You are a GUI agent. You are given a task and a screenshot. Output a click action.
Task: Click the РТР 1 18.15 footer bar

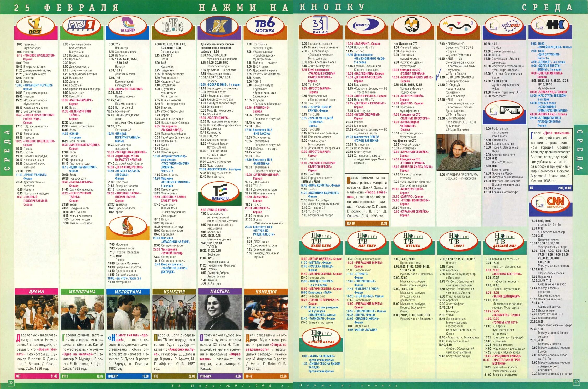(x=82, y=376)
